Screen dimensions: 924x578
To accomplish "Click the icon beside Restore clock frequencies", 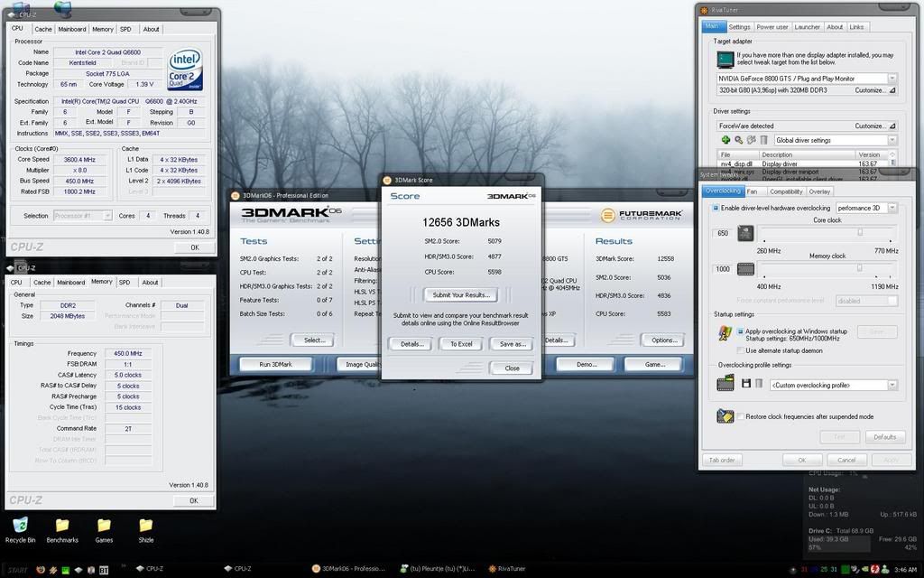I will pyautogui.click(x=725, y=415).
